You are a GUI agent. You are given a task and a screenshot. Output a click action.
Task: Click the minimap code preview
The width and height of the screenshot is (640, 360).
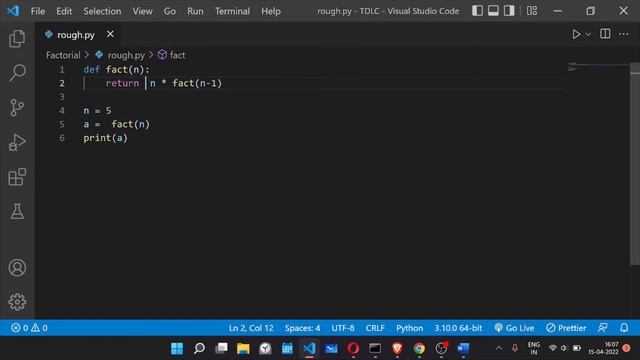(x=598, y=66)
